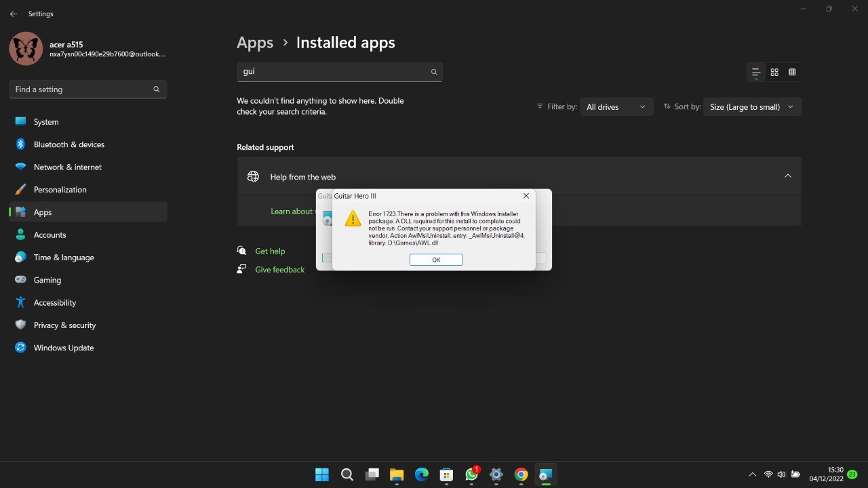The height and width of the screenshot is (488, 868).
Task: Open File Explorer from the taskbar
Action: tap(397, 474)
